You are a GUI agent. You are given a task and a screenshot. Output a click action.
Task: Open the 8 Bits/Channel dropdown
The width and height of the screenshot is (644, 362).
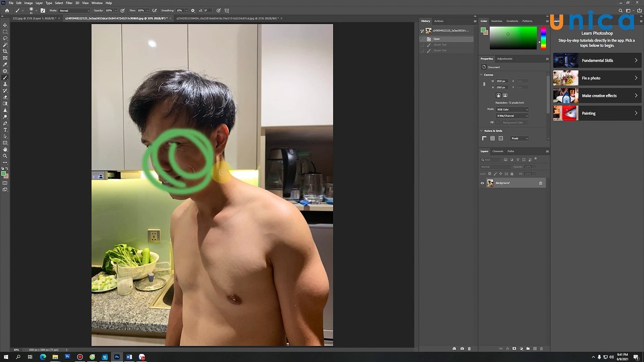point(513,116)
